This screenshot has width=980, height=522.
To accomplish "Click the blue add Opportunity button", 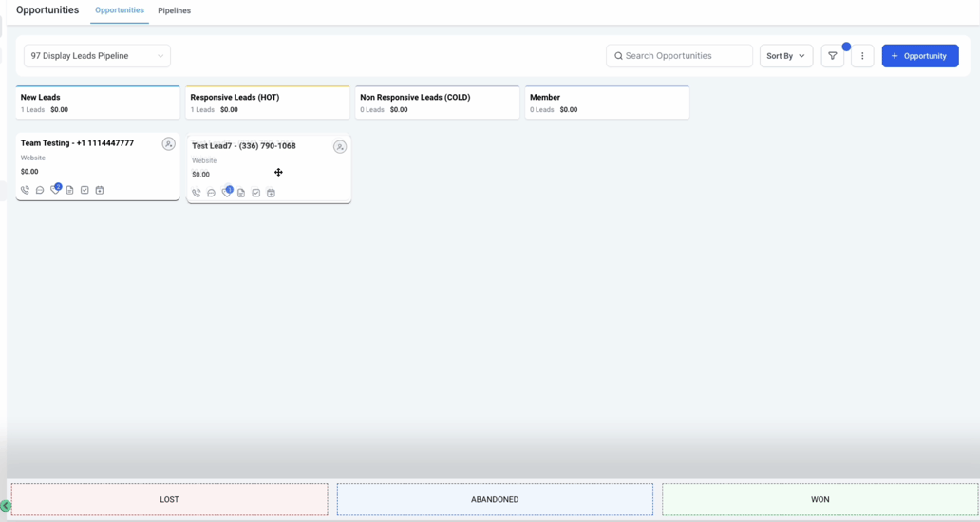I will pyautogui.click(x=919, y=56).
